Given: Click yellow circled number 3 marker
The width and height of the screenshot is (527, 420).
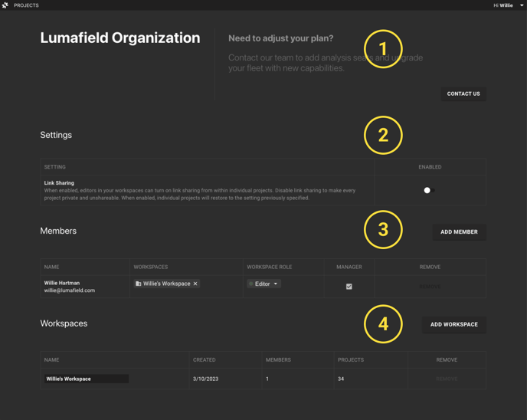Looking at the screenshot, I should click(x=383, y=229).
